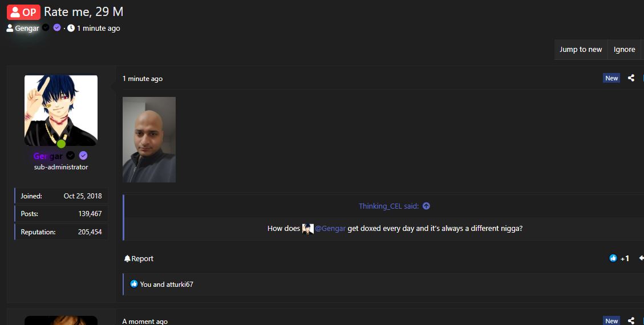Open the '1 minute ago' thread timestamp in header

point(99,29)
